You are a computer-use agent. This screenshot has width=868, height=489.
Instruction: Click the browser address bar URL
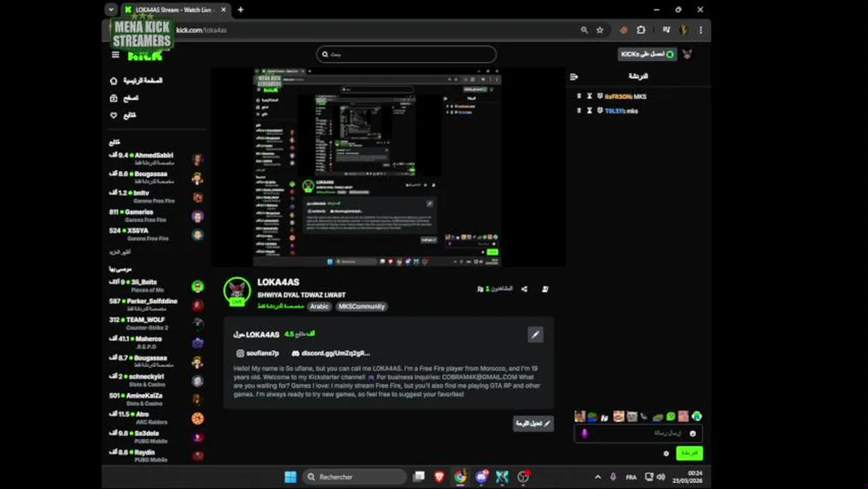pos(201,30)
